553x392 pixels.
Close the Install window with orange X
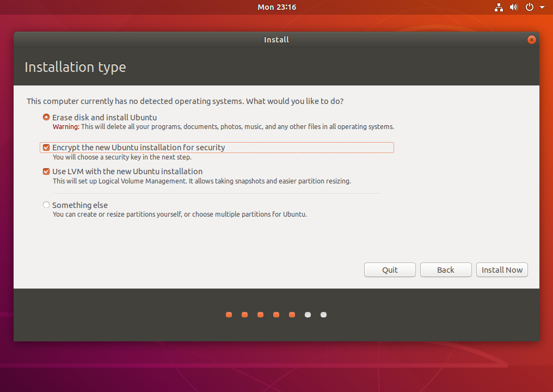click(x=532, y=40)
